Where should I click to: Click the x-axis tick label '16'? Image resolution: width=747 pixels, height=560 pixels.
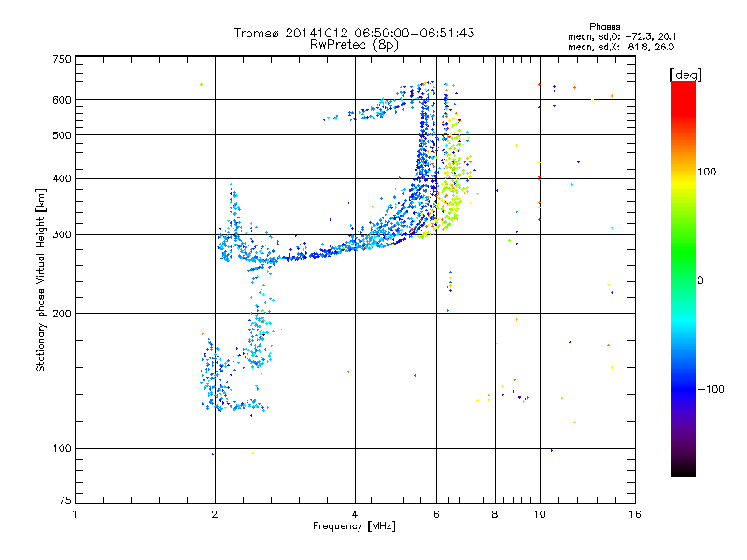click(x=635, y=514)
